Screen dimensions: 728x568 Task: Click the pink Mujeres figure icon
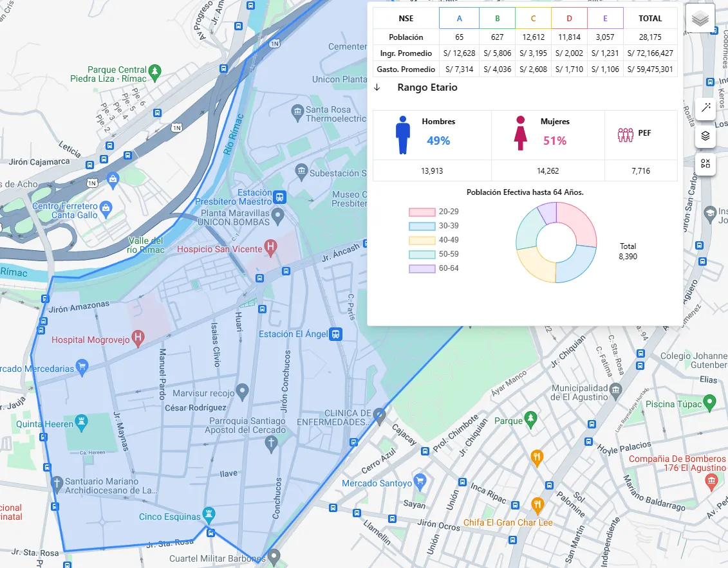(521, 133)
